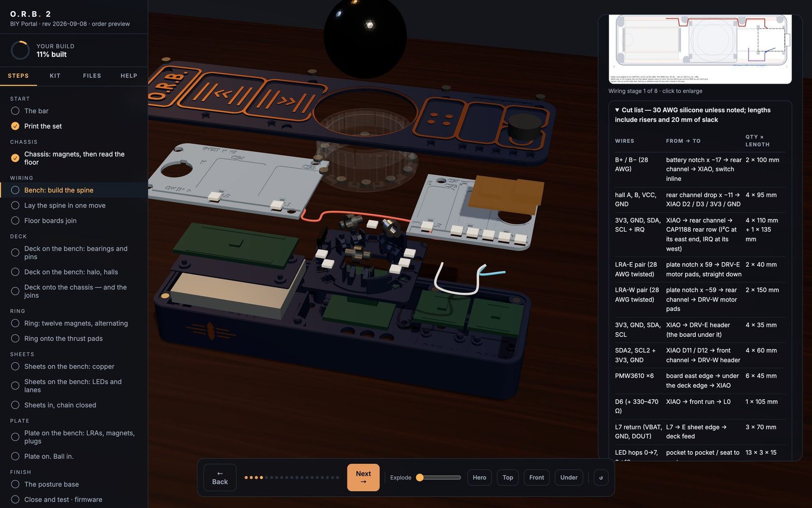Switch to the Front camera view
The width and height of the screenshot is (812, 508).
coord(536,478)
